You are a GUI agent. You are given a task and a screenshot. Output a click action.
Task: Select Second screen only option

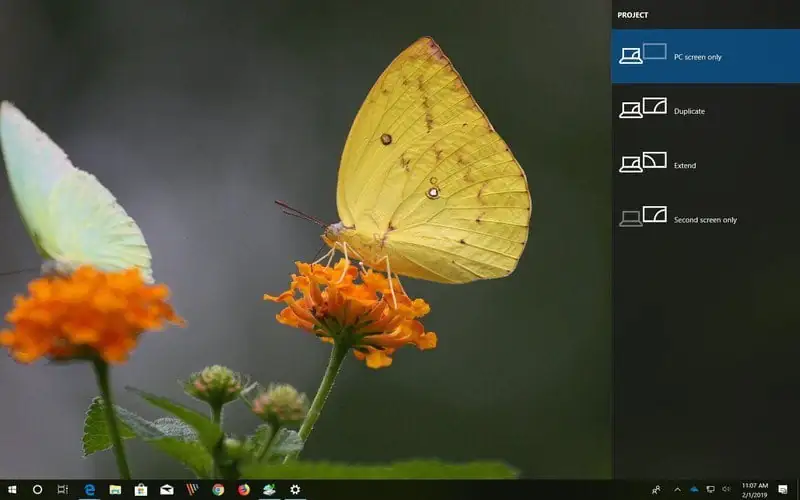click(705, 219)
